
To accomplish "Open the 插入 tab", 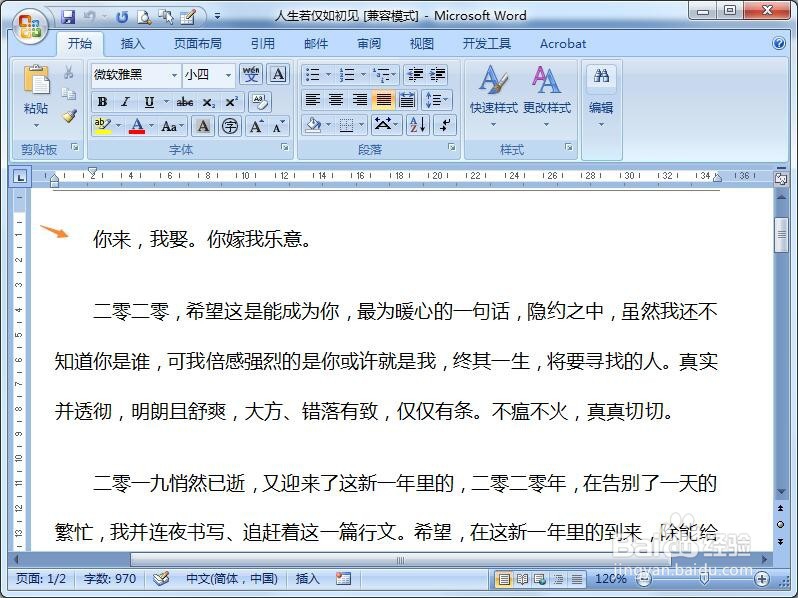I will coord(132,44).
